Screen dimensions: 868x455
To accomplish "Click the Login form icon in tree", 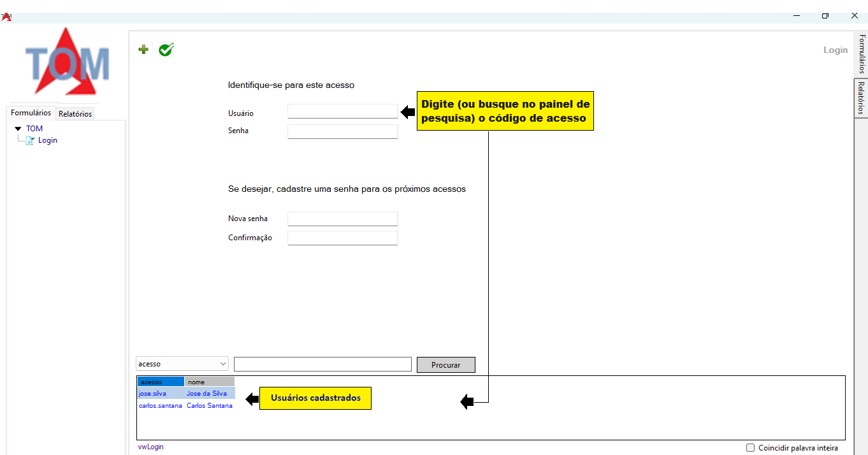I will pyautogui.click(x=30, y=140).
